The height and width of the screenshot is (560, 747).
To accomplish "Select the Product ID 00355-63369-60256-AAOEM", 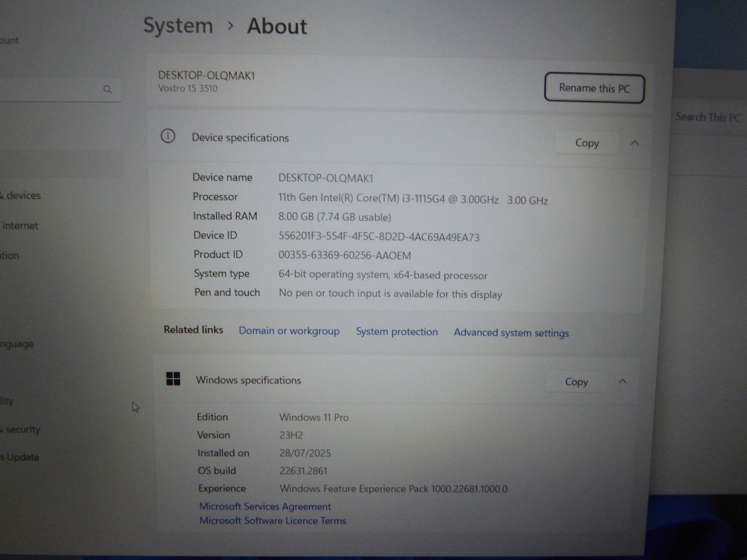I will click(x=345, y=255).
